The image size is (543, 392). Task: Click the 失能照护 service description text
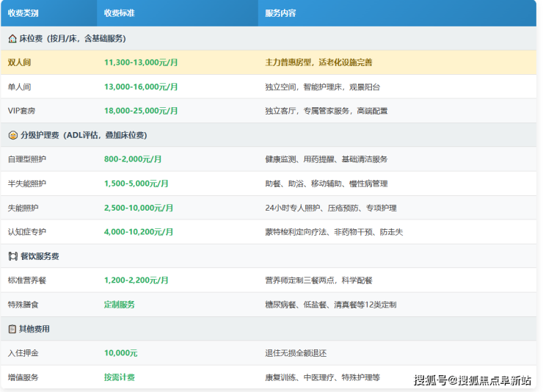coord(329,208)
